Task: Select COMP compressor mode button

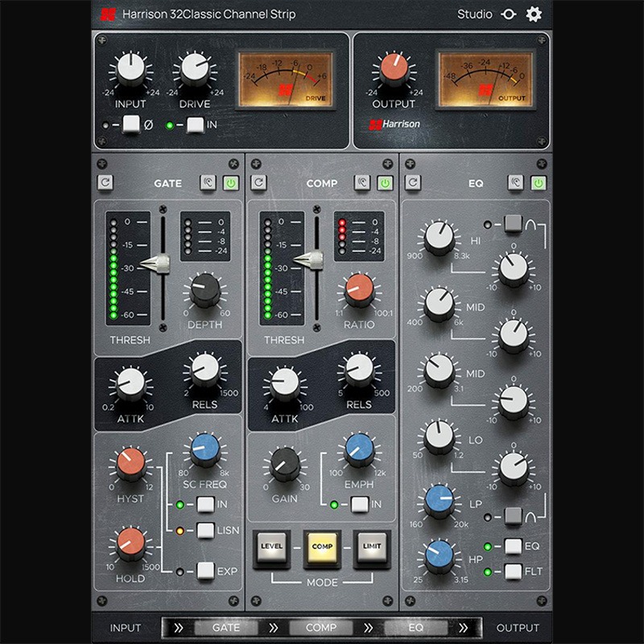Action: point(322,548)
